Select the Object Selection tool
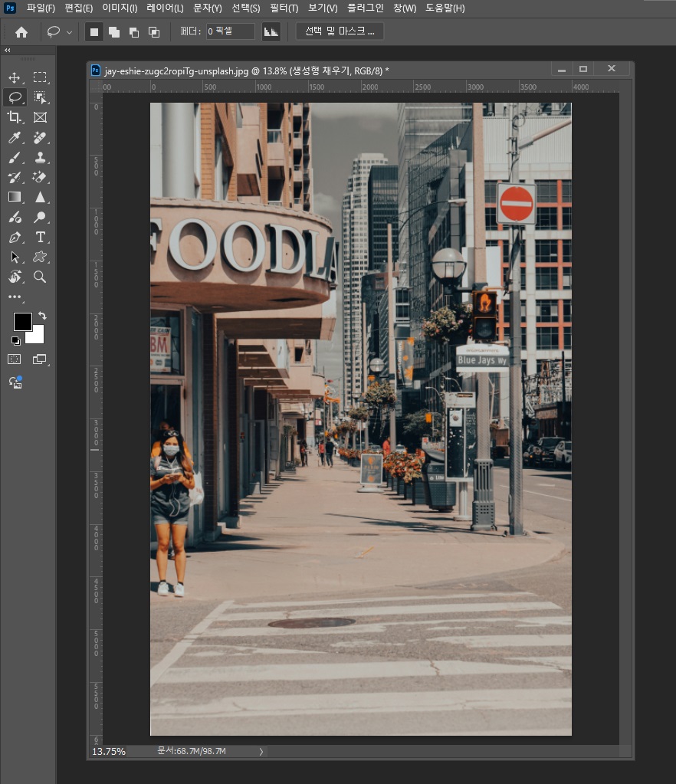The image size is (676, 784). coord(40,97)
